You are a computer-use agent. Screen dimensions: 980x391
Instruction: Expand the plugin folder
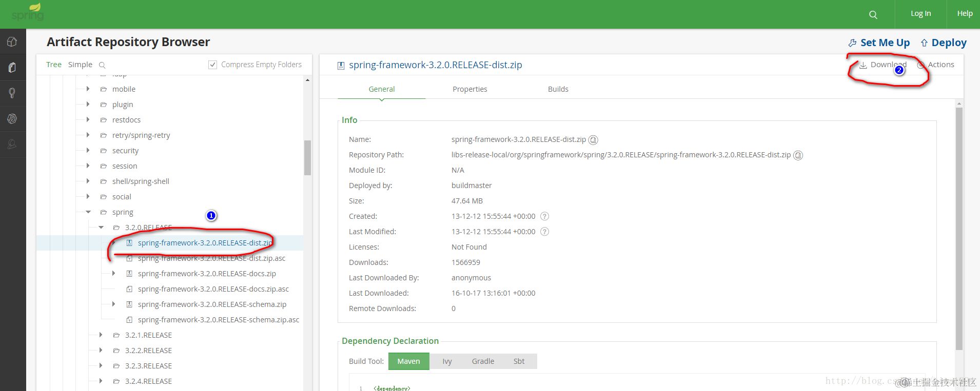[88, 105]
